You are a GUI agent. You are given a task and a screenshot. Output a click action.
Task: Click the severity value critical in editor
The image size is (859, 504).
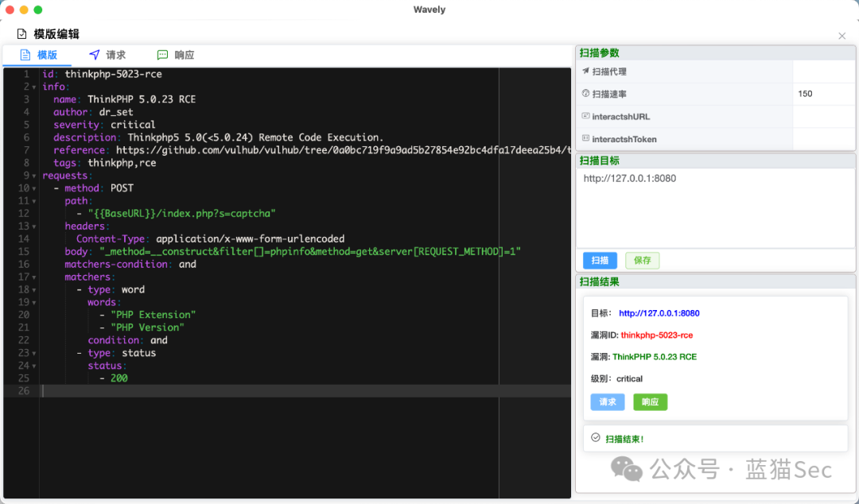click(x=133, y=124)
